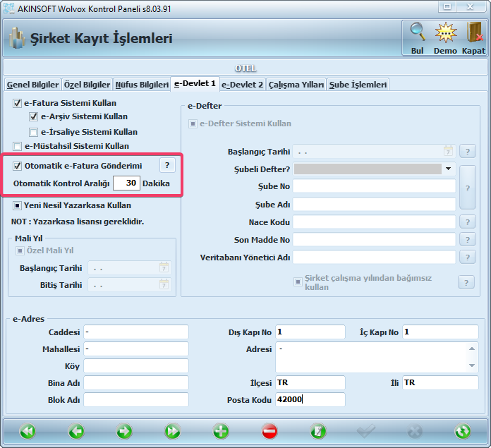Click the Otomatik Kontrol Aralığı minutes field
Viewport: 491px width, 448px height.
[x=126, y=183]
